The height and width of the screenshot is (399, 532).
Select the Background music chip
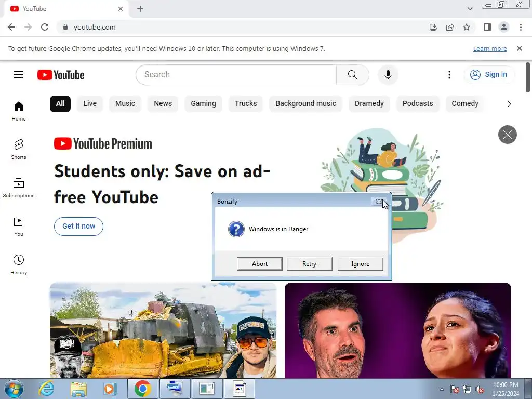(x=305, y=104)
